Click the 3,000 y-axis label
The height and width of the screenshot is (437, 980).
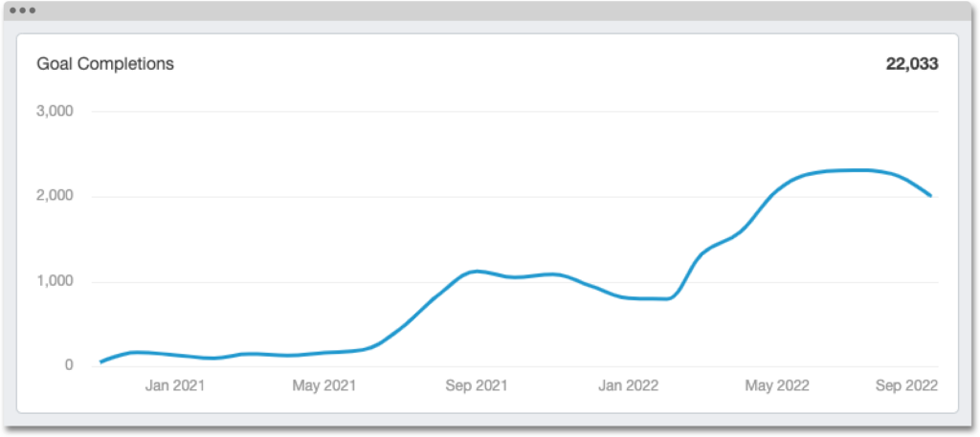click(55, 111)
